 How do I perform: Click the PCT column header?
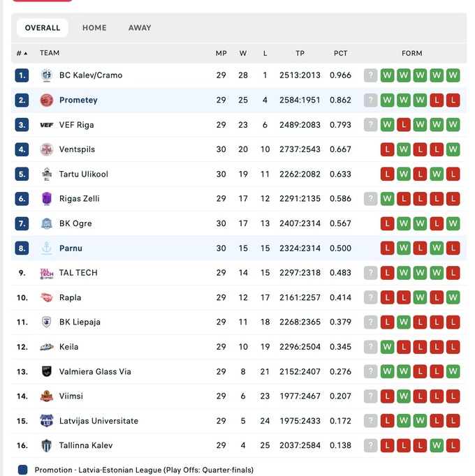[340, 53]
